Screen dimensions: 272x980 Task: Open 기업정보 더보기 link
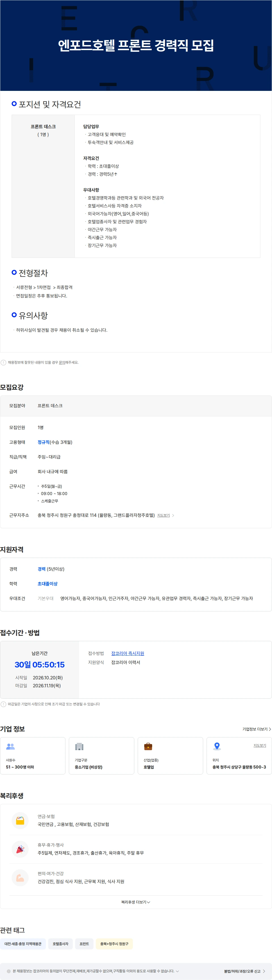click(257, 729)
